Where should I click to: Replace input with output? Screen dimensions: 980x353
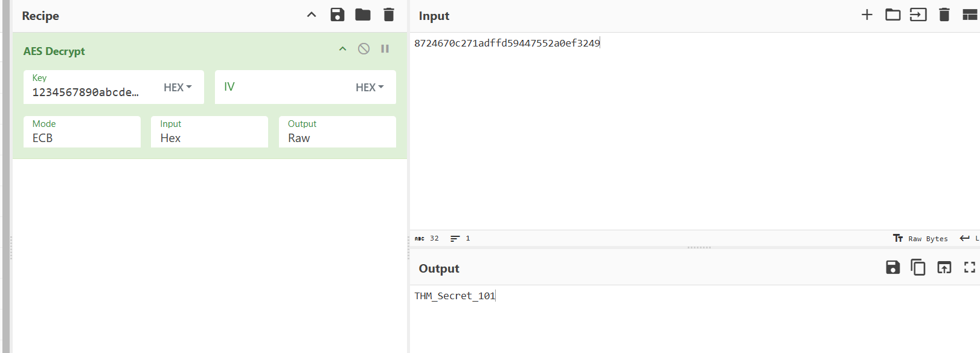(x=944, y=267)
